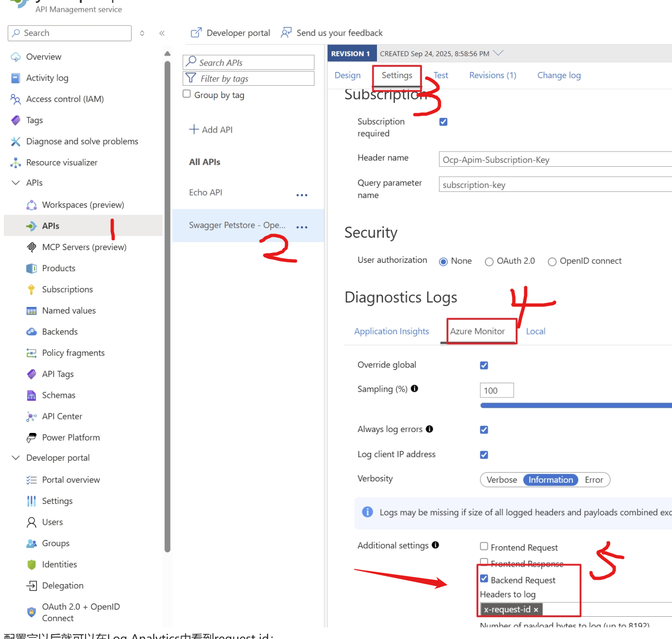Click the Workspaces (preview) icon
The height and width of the screenshot is (639, 672).
pyautogui.click(x=32, y=205)
